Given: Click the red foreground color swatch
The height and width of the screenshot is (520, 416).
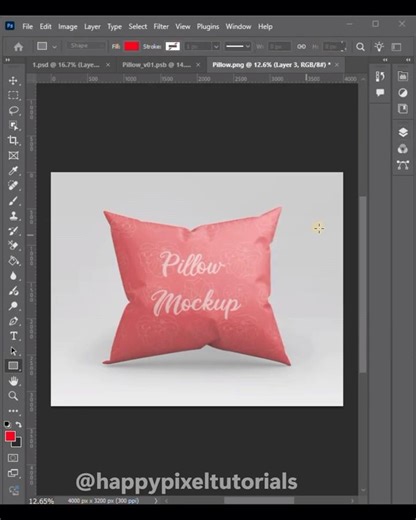Looking at the screenshot, I should [x=10, y=436].
